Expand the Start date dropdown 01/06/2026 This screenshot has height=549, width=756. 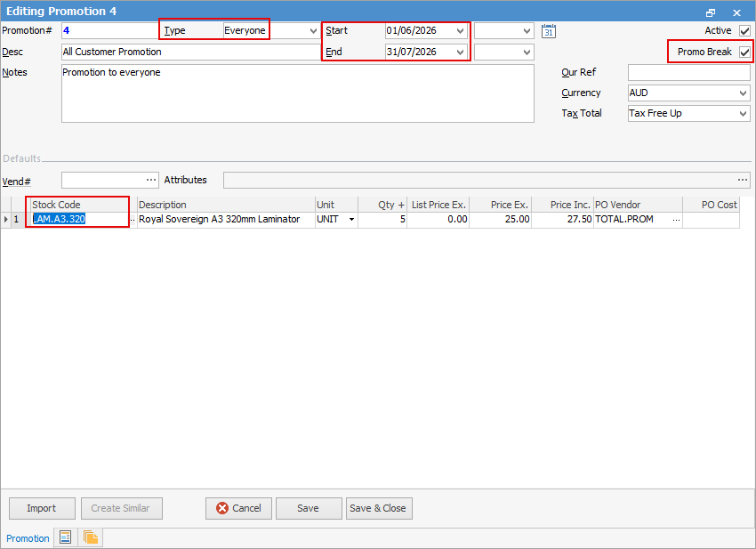click(460, 31)
